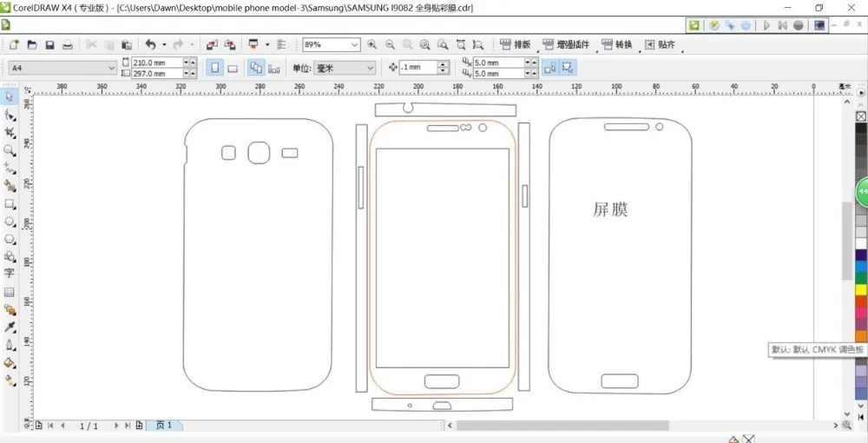Expand the application launcher dropdown arrow

267,45
